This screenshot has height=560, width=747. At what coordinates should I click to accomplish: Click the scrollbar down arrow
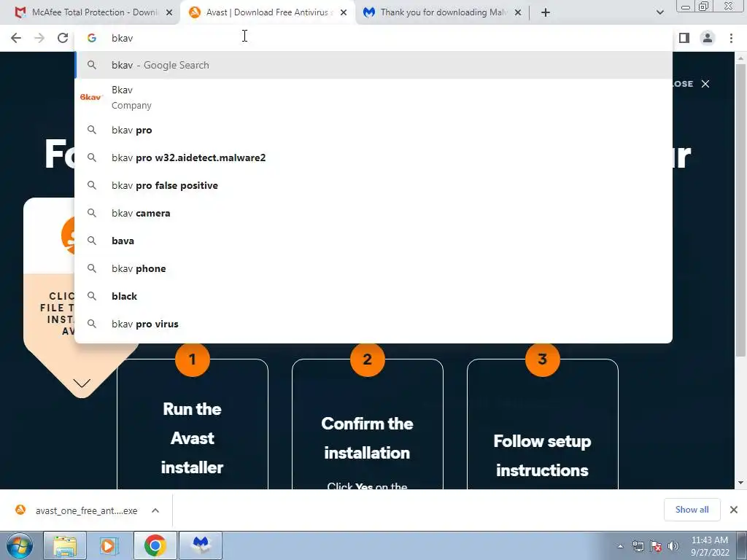[740, 483]
